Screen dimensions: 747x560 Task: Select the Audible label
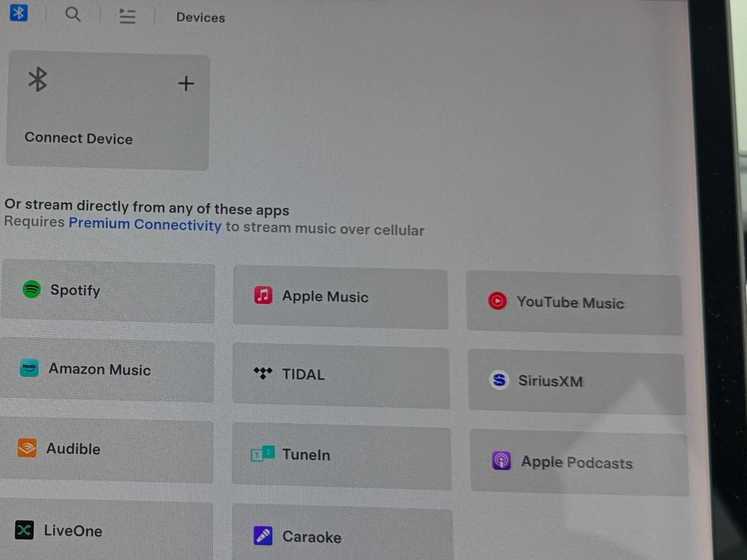[x=73, y=448]
